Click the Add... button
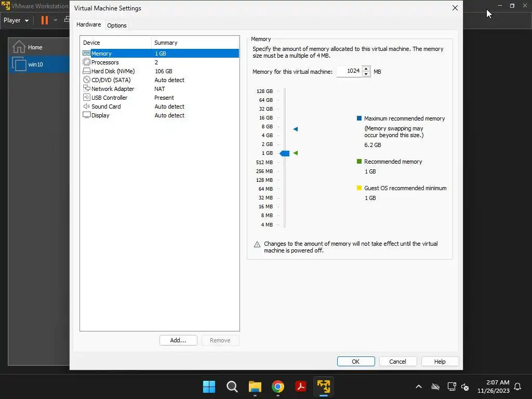 (x=178, y=340)
